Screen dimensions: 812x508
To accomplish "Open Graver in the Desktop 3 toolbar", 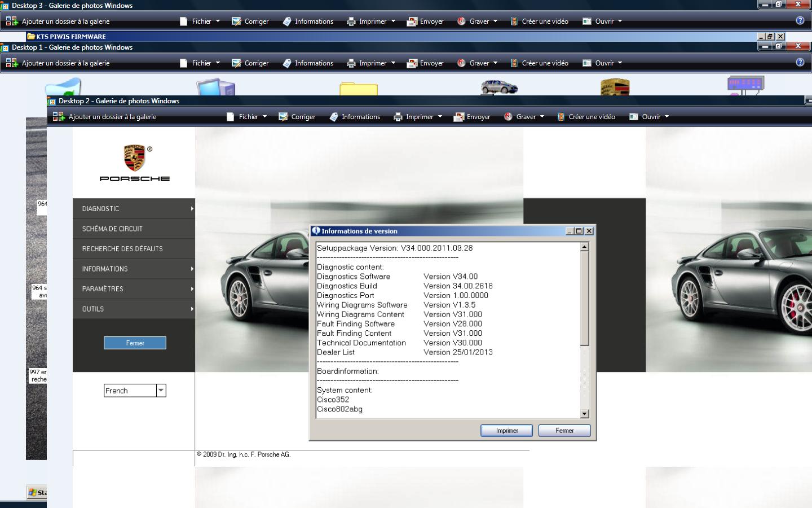I will click(478, 21).
